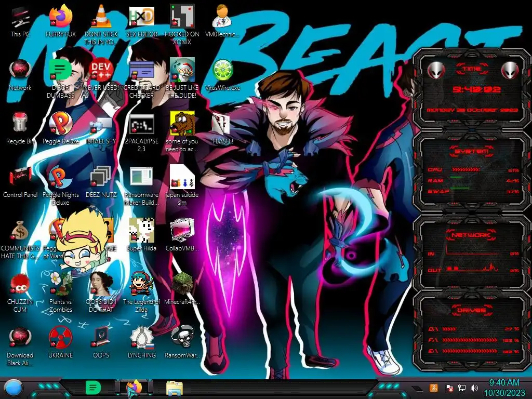Viewport: 532px width, 399px height.
Task: Select the 2PACALYPSE 2.3 console icon
Action: (141, 124)
